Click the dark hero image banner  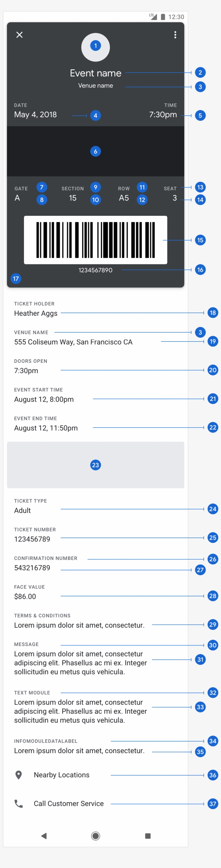[96, 151]
